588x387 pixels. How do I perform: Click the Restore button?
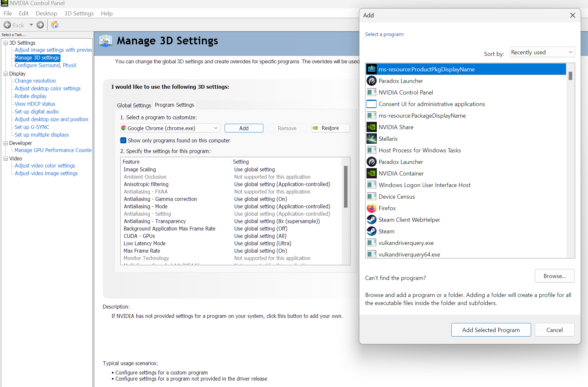[x=331, y=128]
